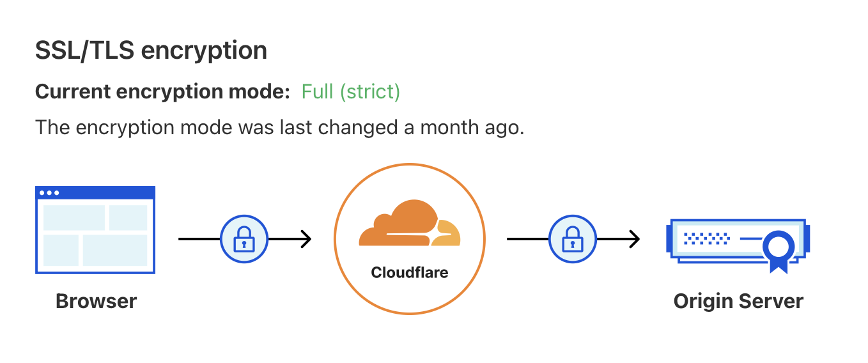The height and width of the screenshot is (363, 868).
Task: Click the Origin Server label
Action: (x=738, y=301)
